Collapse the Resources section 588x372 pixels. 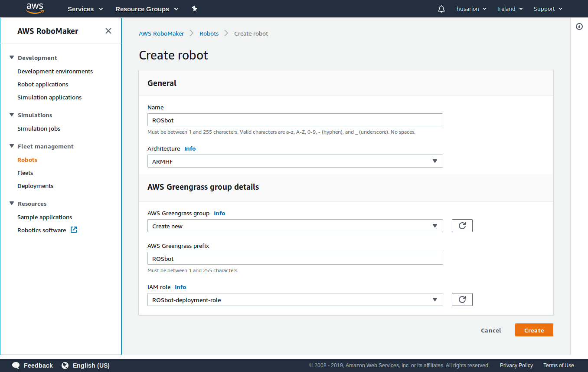point(12,204)
